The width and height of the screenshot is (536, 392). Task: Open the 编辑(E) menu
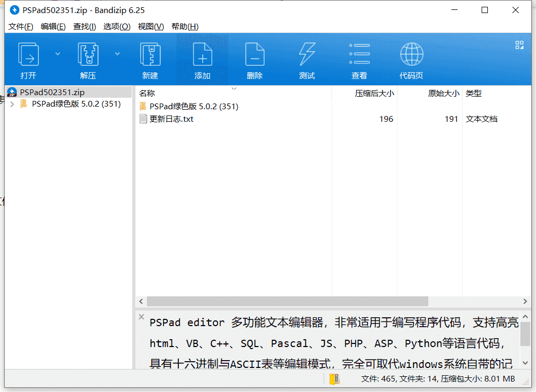coord(53,27)
